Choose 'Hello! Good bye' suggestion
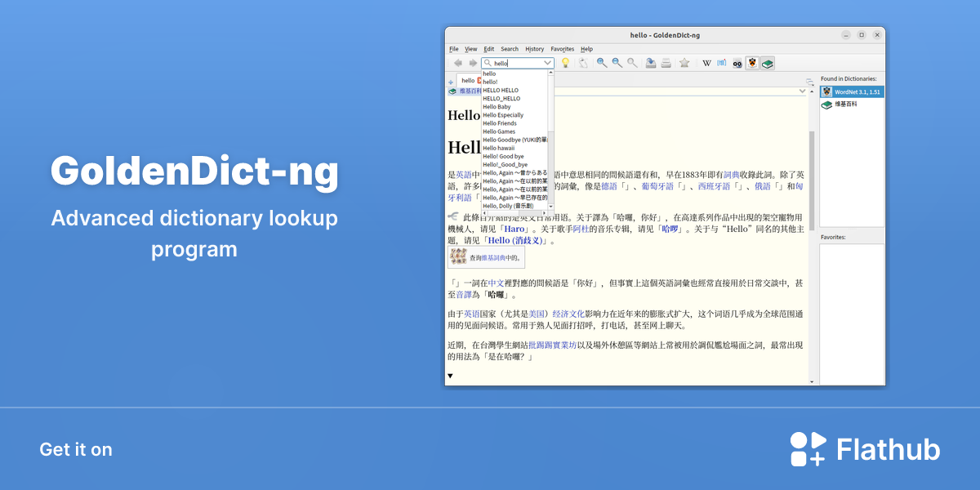980x490 pixels. click(x=503, y=156)
